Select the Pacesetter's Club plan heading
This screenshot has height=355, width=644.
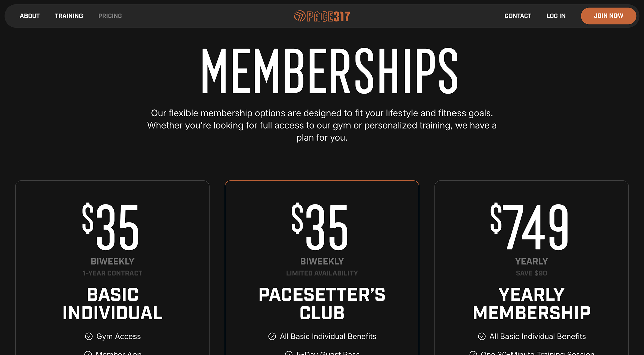pyautogui.click(x=322, y=304)
